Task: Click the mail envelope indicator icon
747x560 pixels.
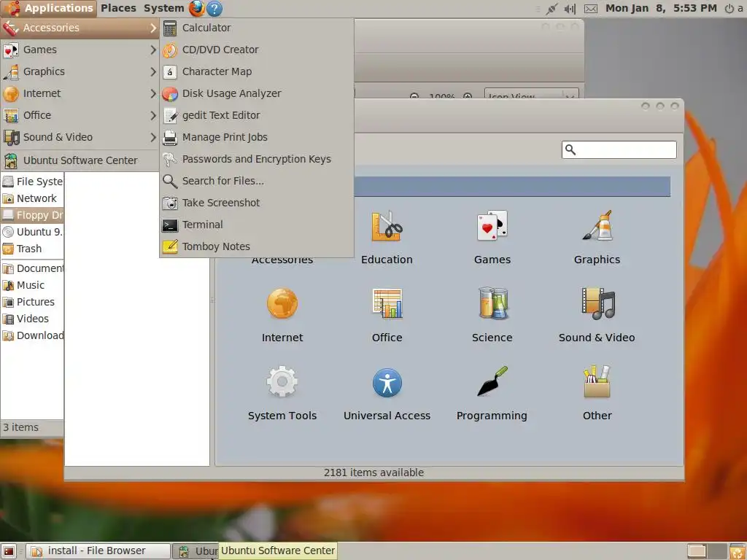Action: [x=591, y=9]
